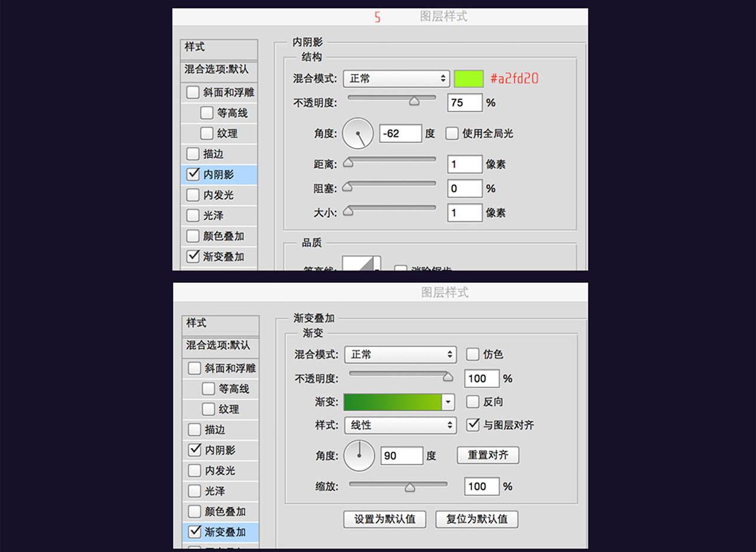
Task: Enable 反向 checkbox
Action: tap(472, 402)
